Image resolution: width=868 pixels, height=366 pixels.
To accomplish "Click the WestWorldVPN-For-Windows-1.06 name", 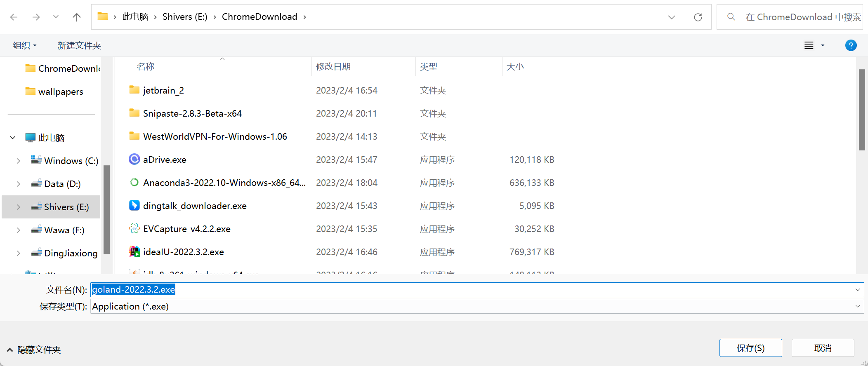I will point(215,136).
